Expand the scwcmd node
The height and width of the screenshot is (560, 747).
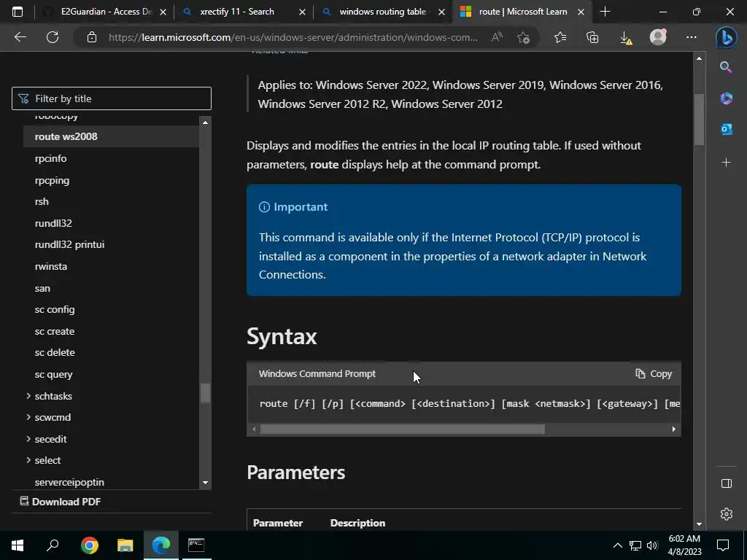point(28,417)
